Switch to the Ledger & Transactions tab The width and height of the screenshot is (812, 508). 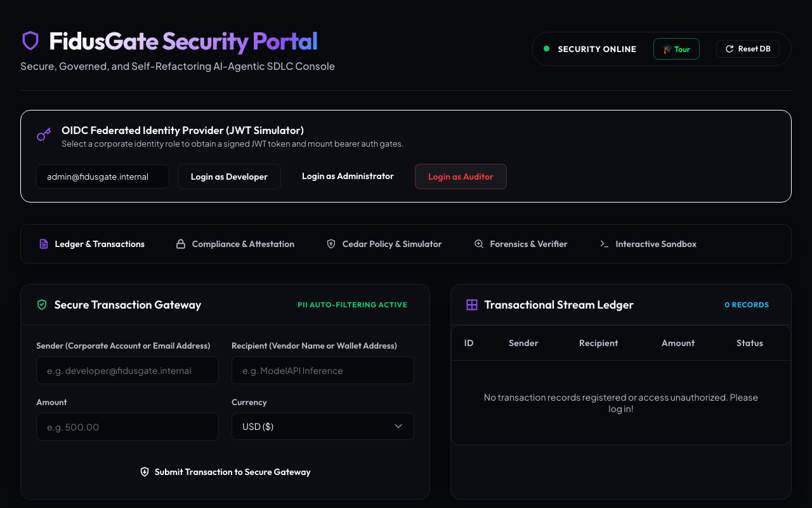click(x=92, y=244)
